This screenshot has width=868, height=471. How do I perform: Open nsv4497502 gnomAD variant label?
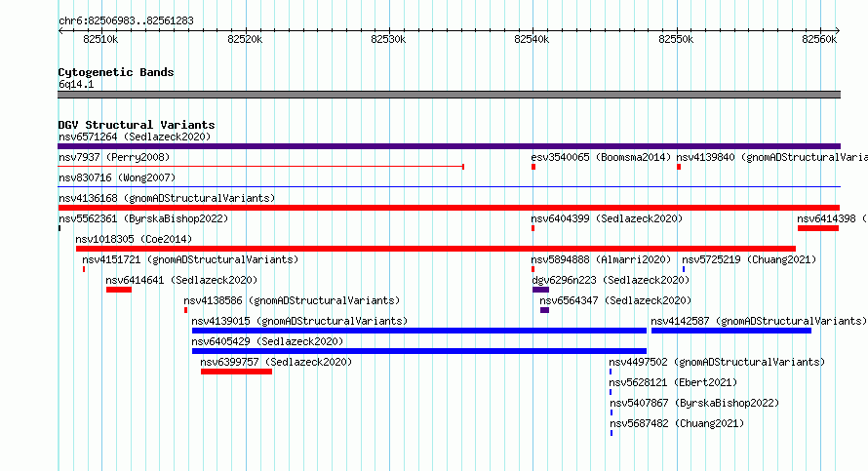tap(717, 362)
